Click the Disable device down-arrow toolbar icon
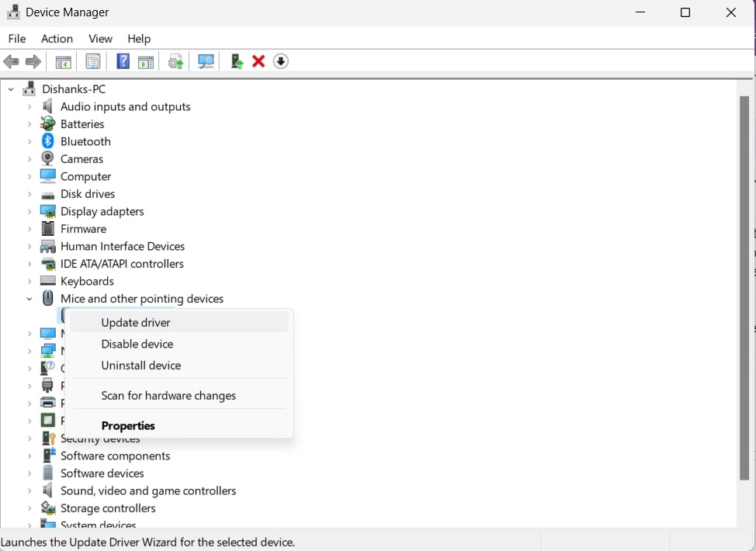 tap(280, 61)
